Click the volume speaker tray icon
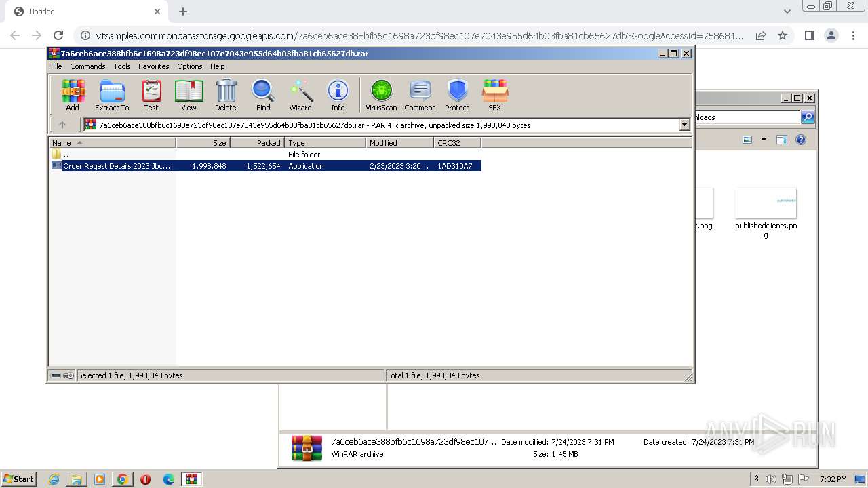Image resolution: width=868 pixels, height=488 pixels. click(771, 479)
